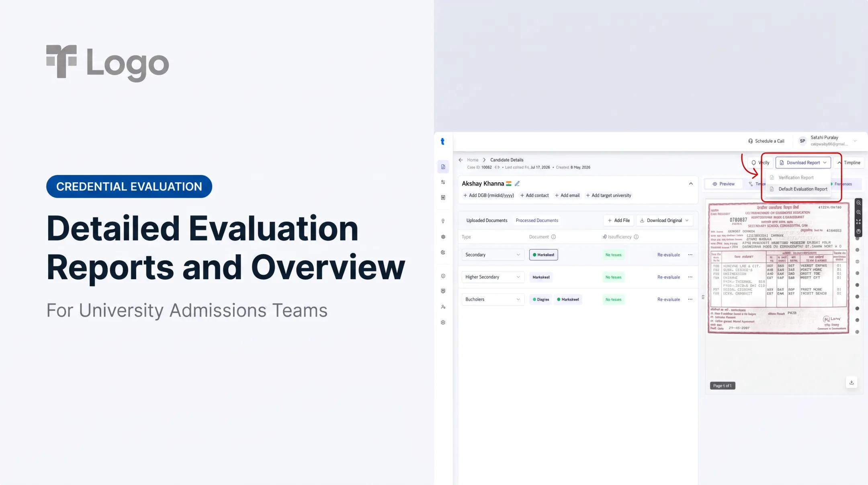Click the rotate icon in the preview toolbar
This screenshot has height=485, width=868.
(x=858, y=231)
